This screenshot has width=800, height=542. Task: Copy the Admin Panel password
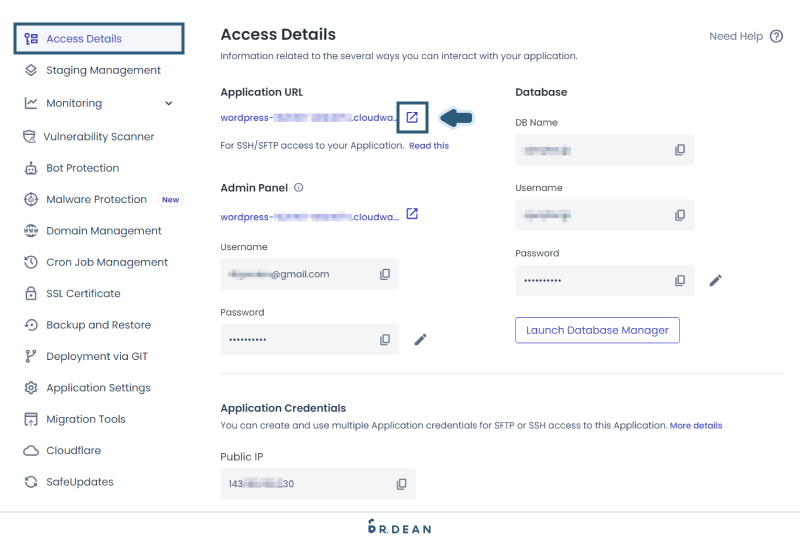pyautogui.click(x=385, y=340)
